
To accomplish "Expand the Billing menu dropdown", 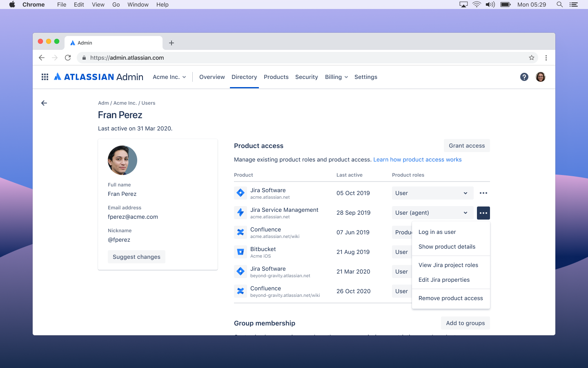I will [x=336, y=77].
